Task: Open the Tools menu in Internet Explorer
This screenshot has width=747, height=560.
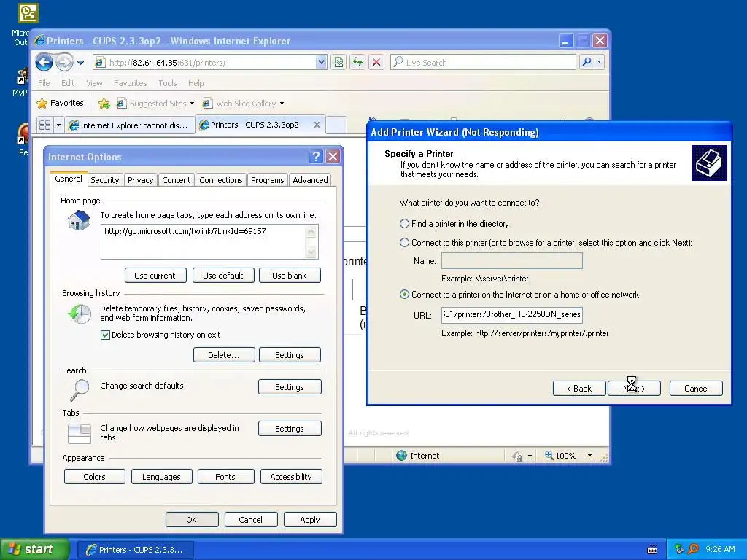Action: coord(167,83)
